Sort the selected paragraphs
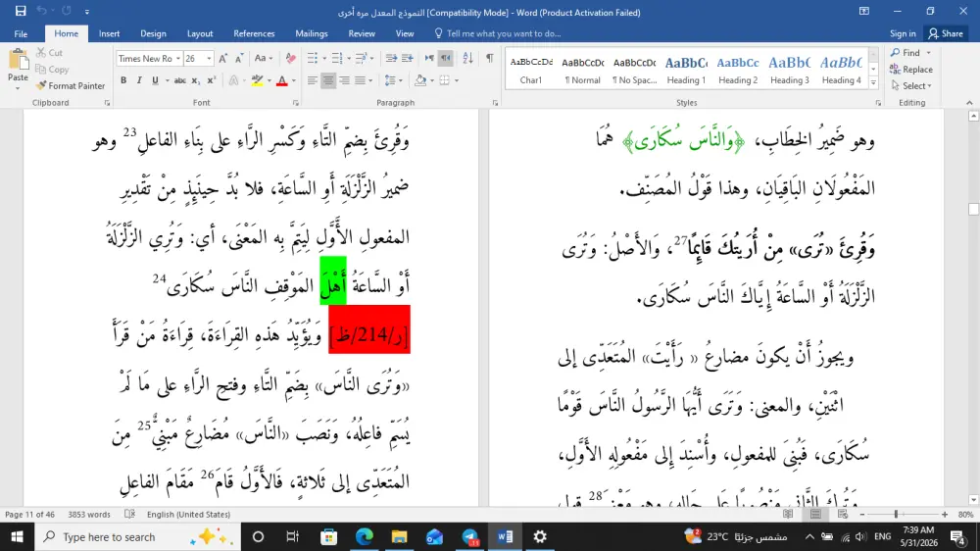 tap(467, 58)
